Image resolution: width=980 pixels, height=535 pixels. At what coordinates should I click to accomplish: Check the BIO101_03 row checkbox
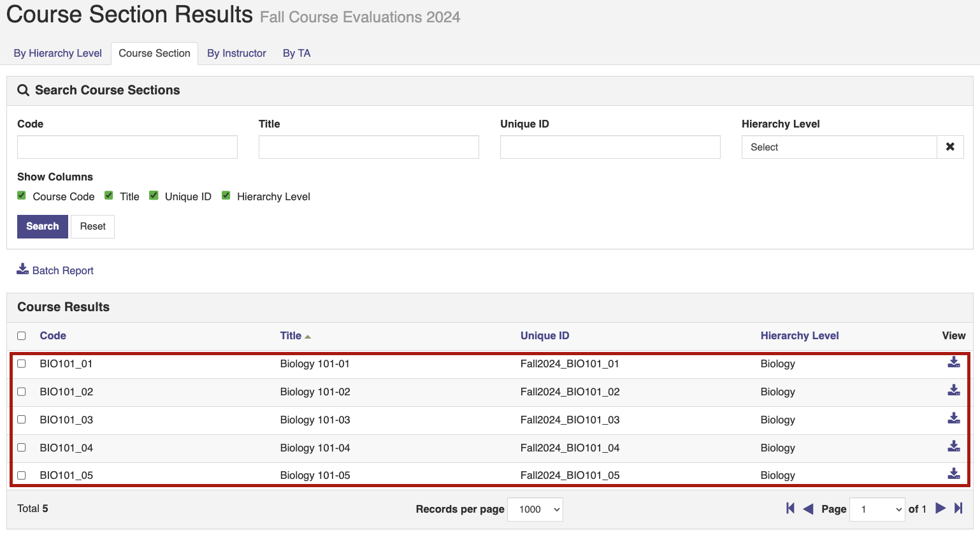22,420
